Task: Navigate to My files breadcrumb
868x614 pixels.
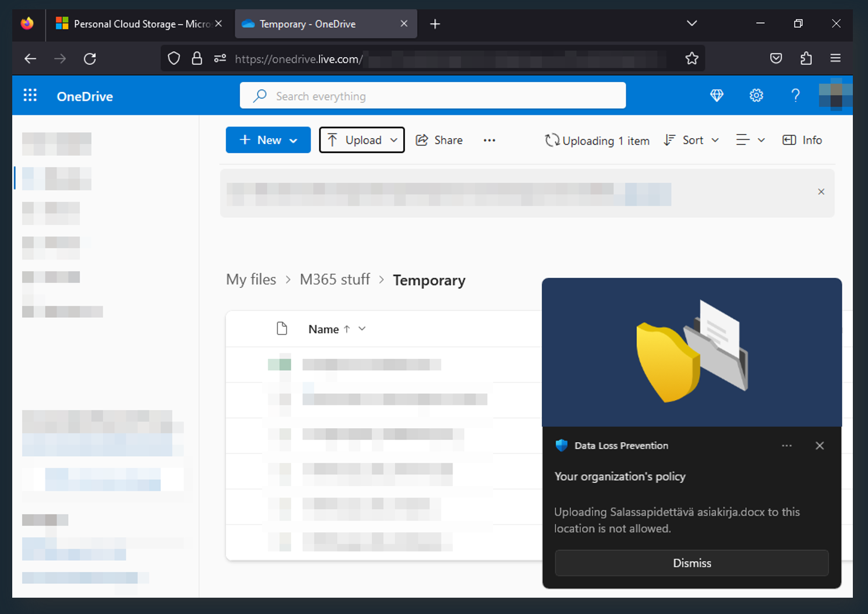Action: click(x=250, y=280)
